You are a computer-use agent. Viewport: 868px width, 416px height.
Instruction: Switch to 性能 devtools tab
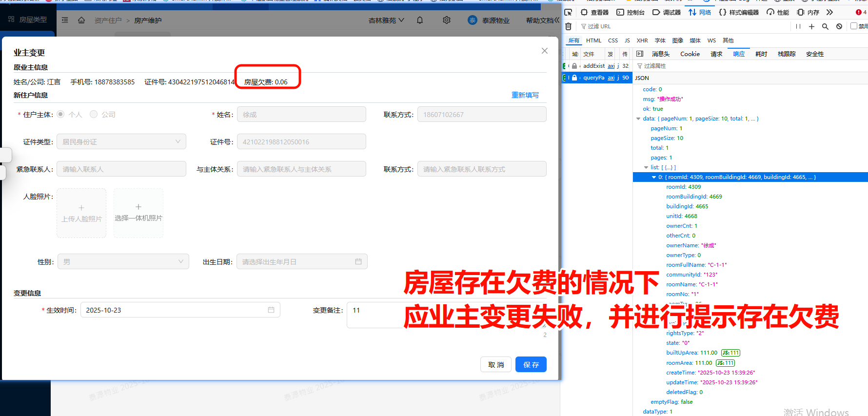point(778,12)
